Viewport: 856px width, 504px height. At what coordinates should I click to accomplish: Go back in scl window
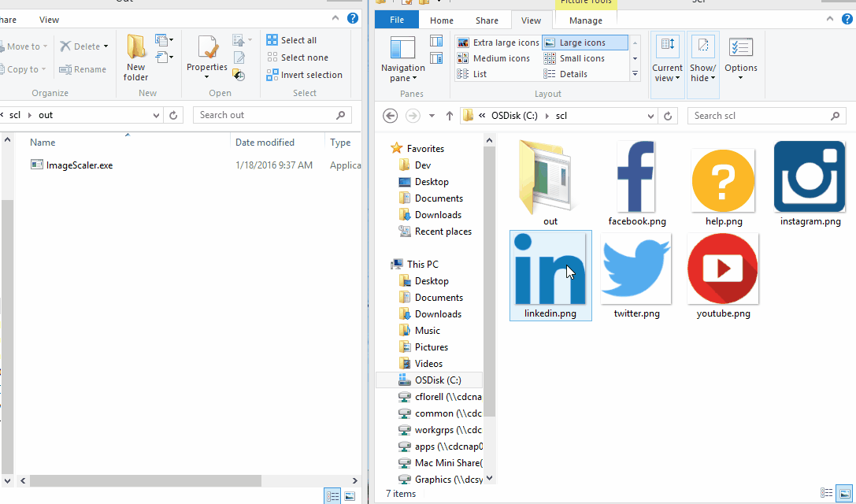tap(390, 116)
